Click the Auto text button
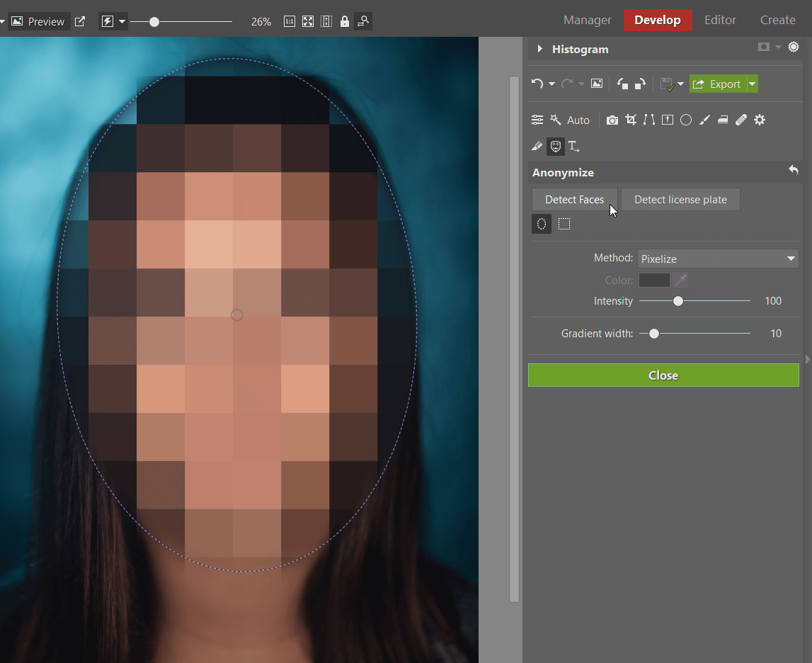 pos(578,120)
